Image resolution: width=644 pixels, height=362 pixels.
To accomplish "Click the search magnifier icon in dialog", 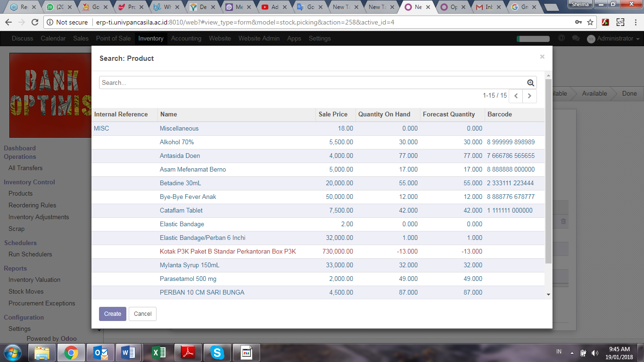I will pyautogui.click(x=530, y=83).
